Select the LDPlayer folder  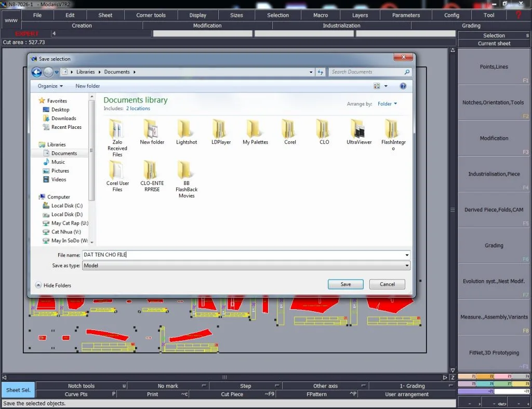click(x=221, y=131)
